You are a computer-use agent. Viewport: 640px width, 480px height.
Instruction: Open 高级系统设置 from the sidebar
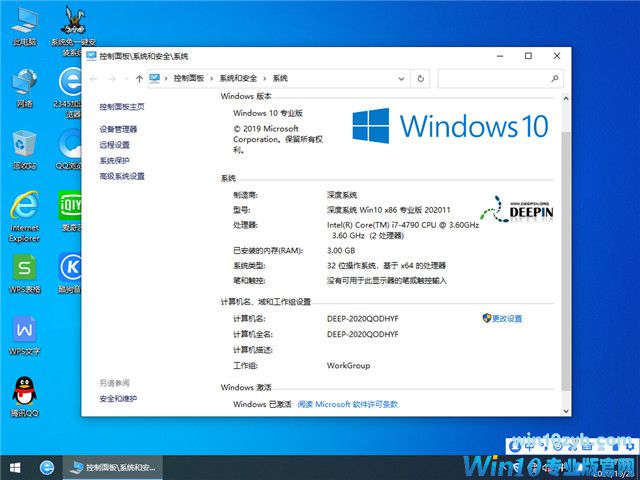pyautogui.click(x=122, y=176)
